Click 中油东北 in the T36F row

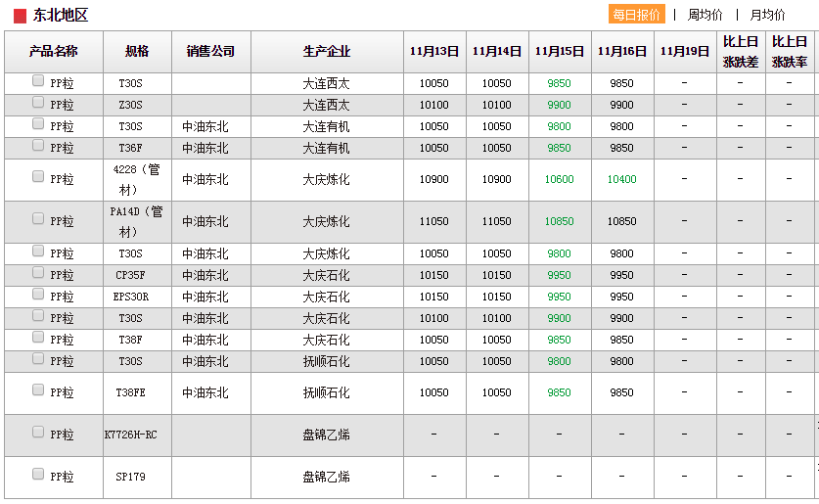[x=205, y=149]
